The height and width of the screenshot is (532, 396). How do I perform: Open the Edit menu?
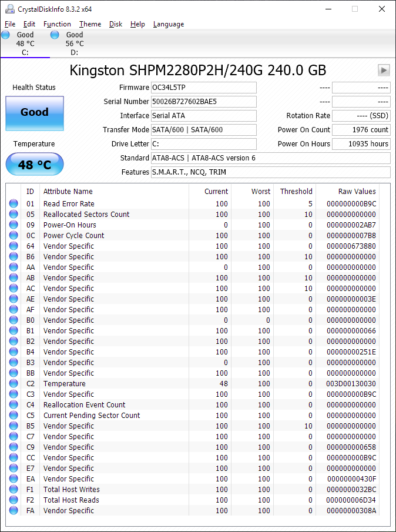29,24
